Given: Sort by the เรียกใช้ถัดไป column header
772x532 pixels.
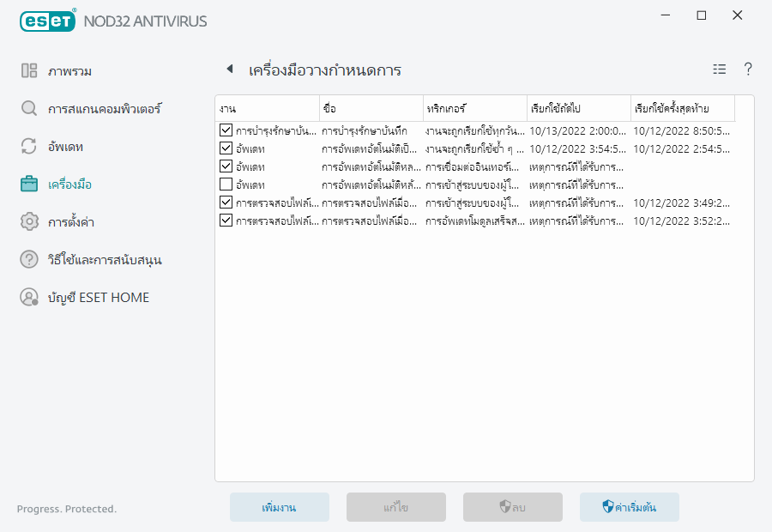Looking at the screenshot, I should tap(578, 109).
